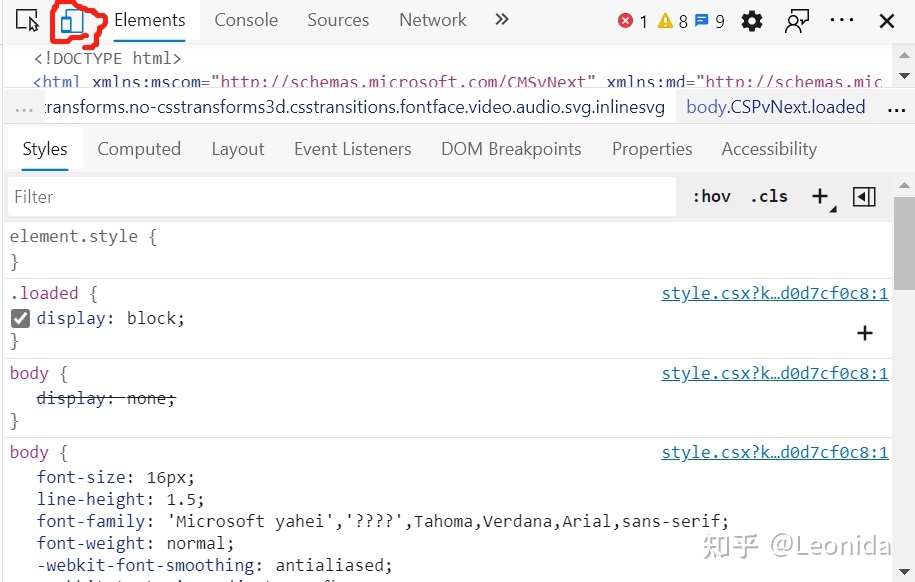Toggle device emulation mode icon
The height and width of the screenshot is (582, 915).
pyautogui.click(x=70, y=22)
